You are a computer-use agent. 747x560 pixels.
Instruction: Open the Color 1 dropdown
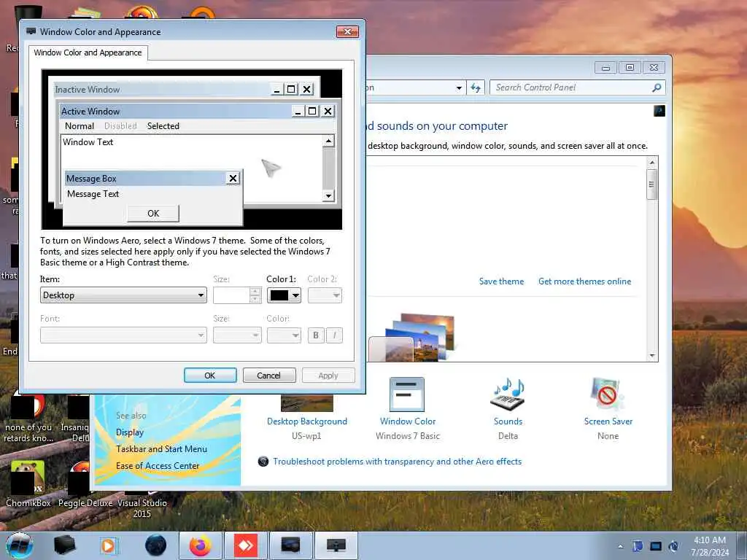click(x=284, y=295)
